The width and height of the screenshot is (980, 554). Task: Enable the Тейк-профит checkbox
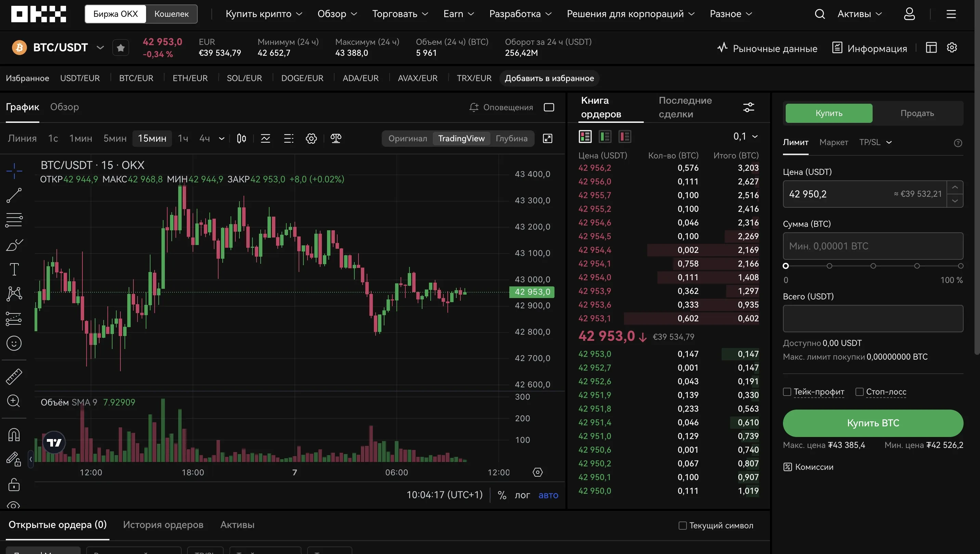click(x=787, y=391)
